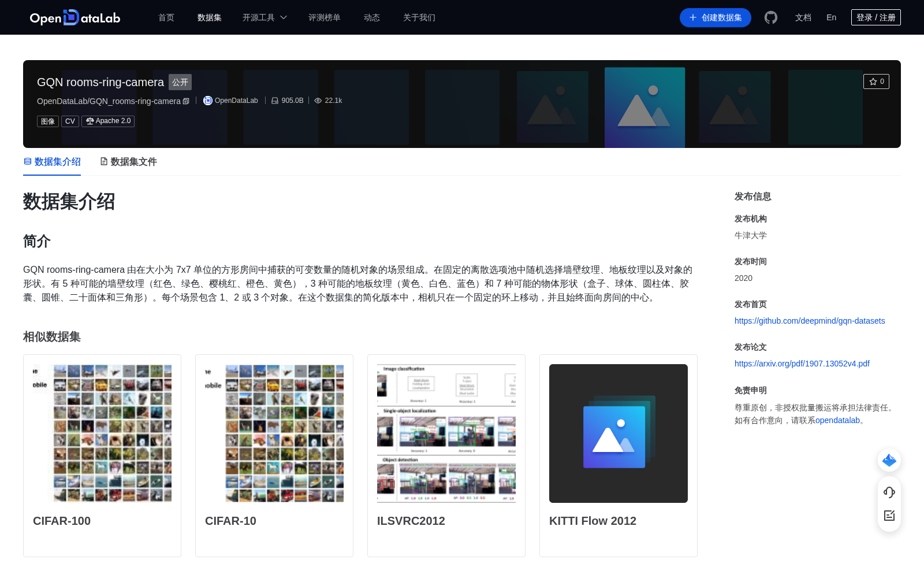
Task: Copy the dataset path OpenDataLab/GQN_rooms-ring-camera
Action: [186, 101]
